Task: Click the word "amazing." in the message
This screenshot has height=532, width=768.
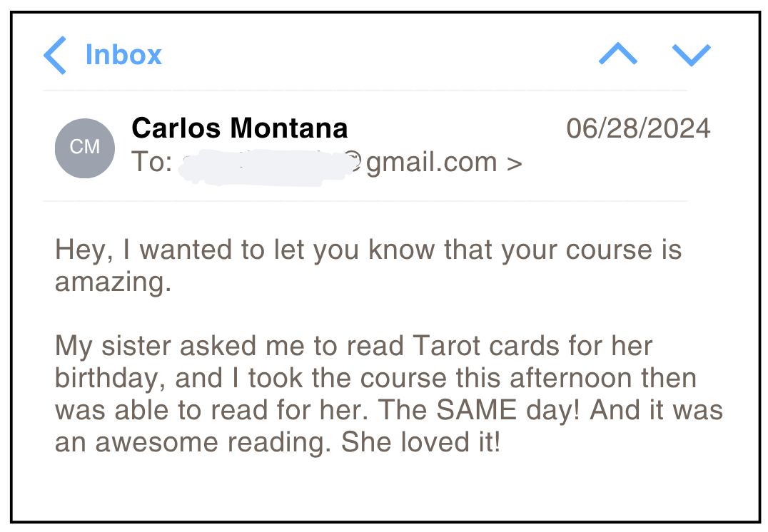Action: [x=113, y=283]
